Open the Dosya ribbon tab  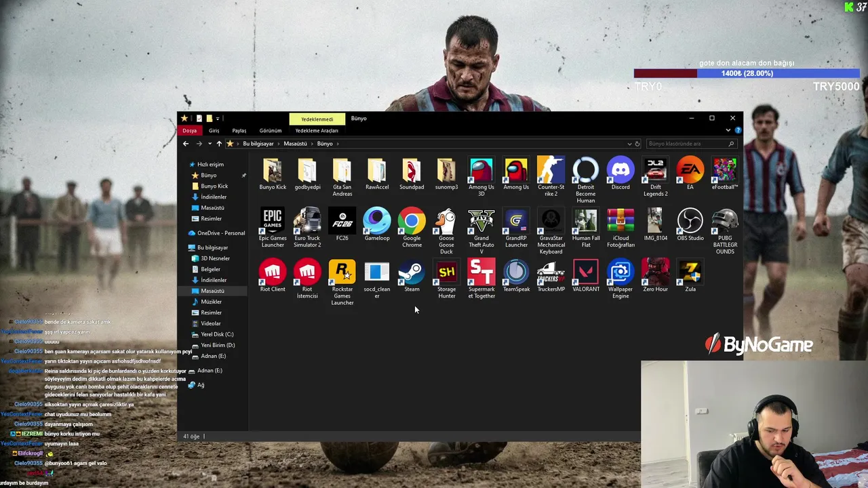point(189,131)
